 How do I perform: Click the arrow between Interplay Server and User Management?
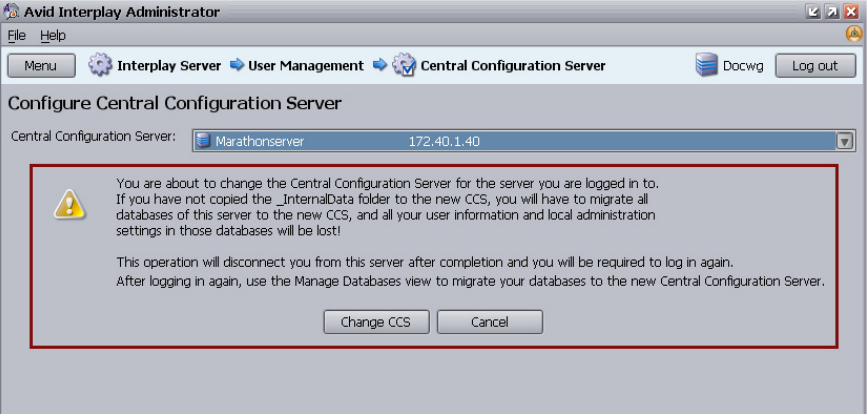[237, 65]
